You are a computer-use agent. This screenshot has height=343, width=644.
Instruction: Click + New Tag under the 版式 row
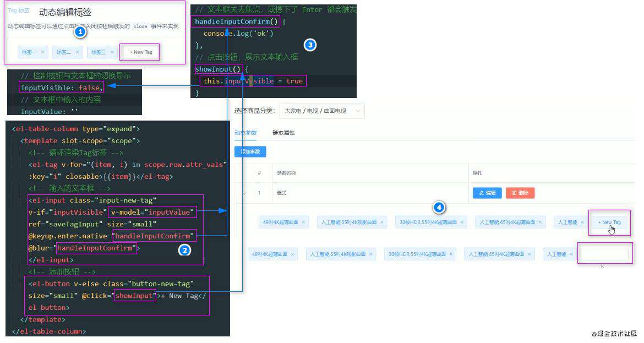click(609, 222)
